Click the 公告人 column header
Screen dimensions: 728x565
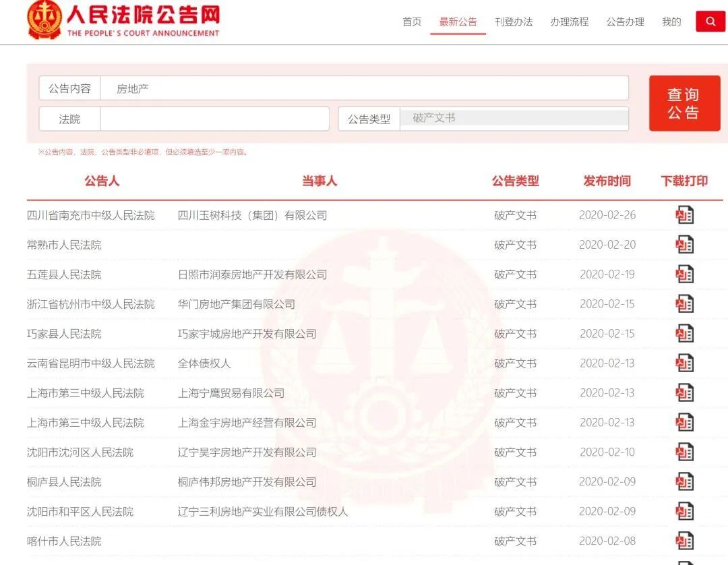102,181
